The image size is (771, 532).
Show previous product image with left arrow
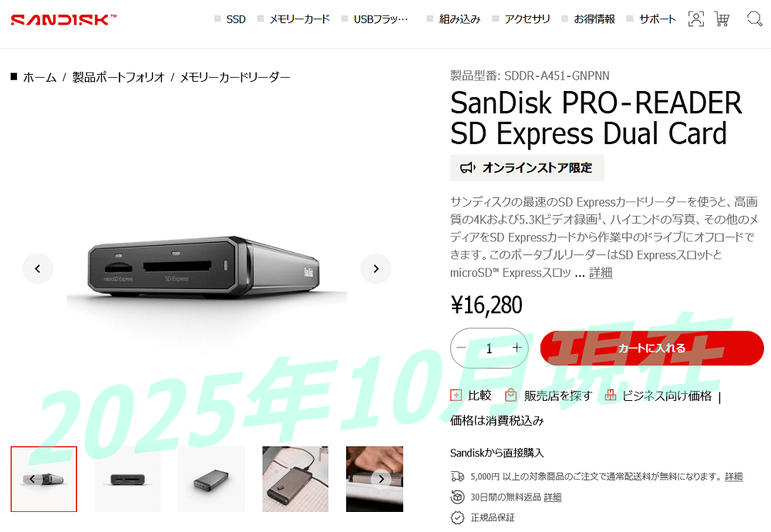(x=38, y=268)
